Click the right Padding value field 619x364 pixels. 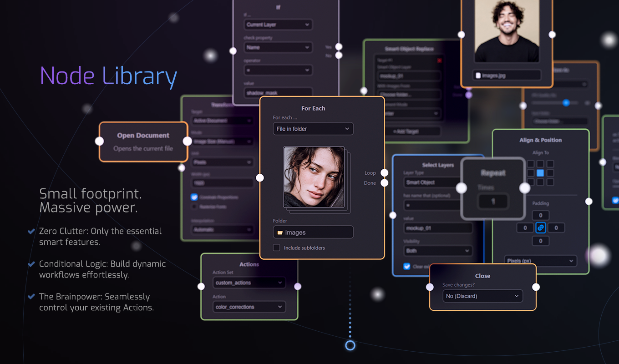tap(556, 228)
